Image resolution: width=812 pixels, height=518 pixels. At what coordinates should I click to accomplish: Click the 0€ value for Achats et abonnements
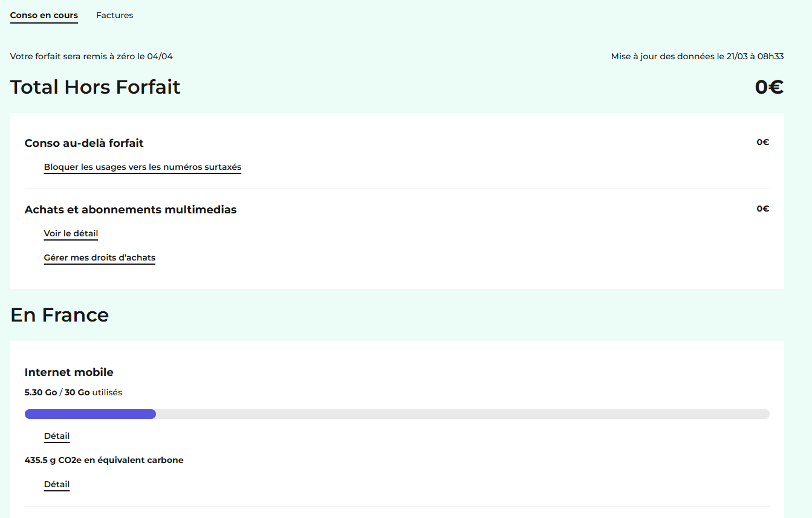pyautogui.click(x=763, y=209)
